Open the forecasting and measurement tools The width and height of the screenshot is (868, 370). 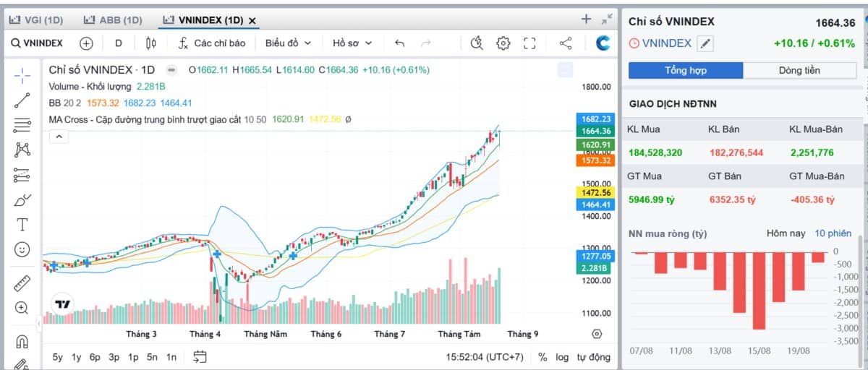click(x=22, y=175)
